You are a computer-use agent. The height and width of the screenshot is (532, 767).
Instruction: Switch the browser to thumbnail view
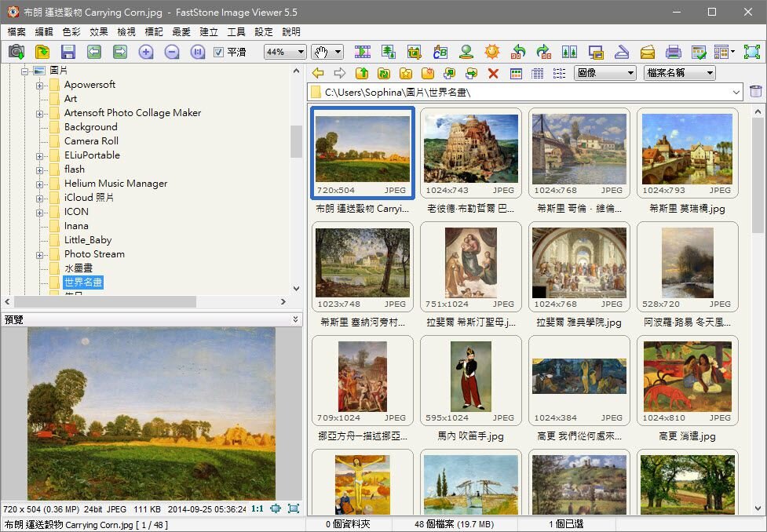(x=516, y=73)
